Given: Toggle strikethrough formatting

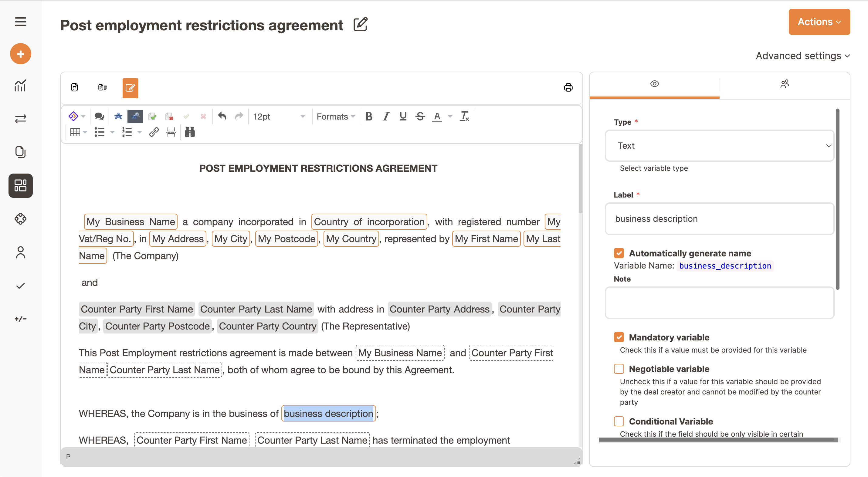Looking at the screenshot, I should coord(420,117).
